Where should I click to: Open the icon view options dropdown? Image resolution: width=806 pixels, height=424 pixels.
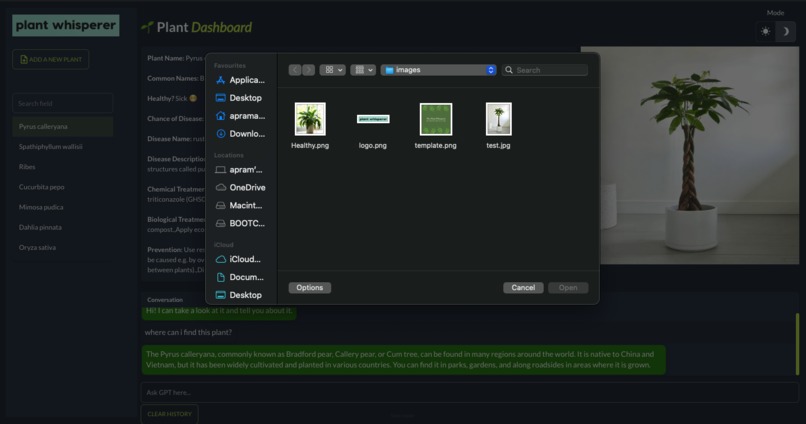pos(333,70)
